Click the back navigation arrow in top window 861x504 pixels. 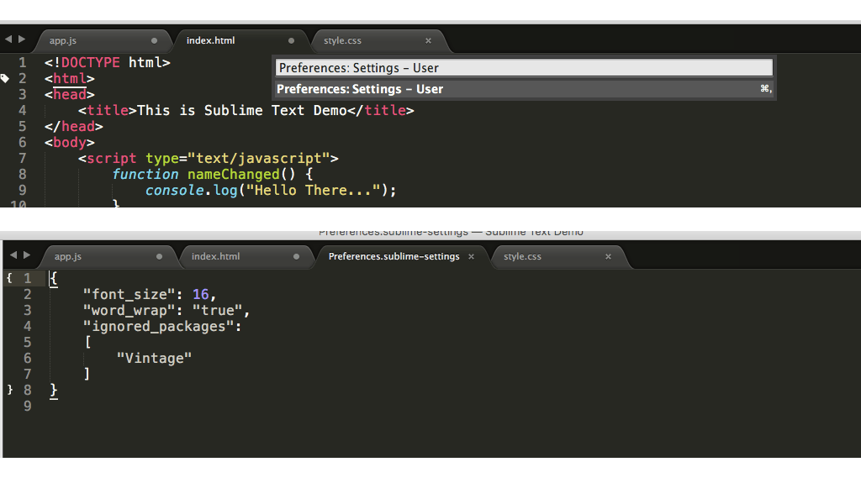pyautogui.click(x=7, y=38)
